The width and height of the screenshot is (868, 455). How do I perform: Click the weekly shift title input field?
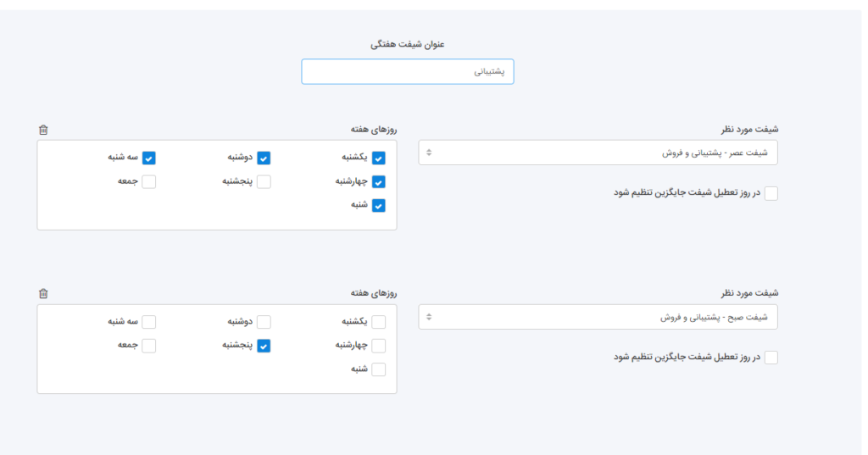click(407, 72)
